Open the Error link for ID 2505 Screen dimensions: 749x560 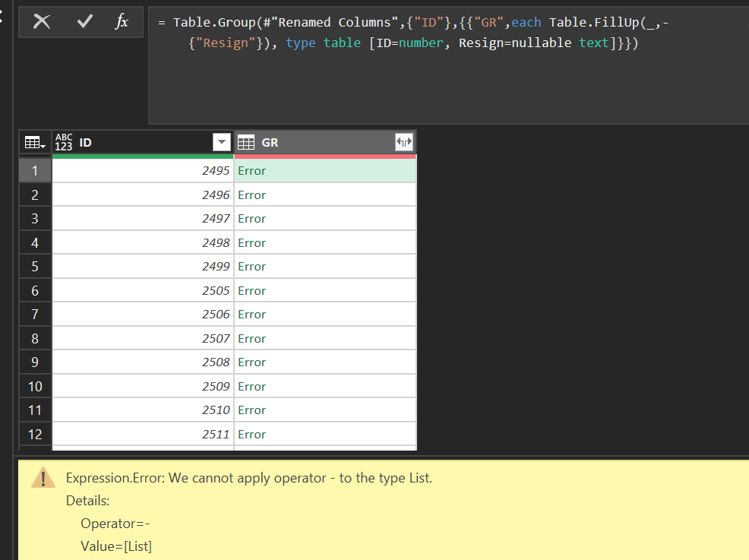[x=251, y=290]
